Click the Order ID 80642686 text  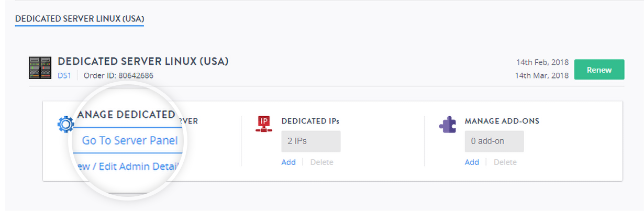pos(118,75)
